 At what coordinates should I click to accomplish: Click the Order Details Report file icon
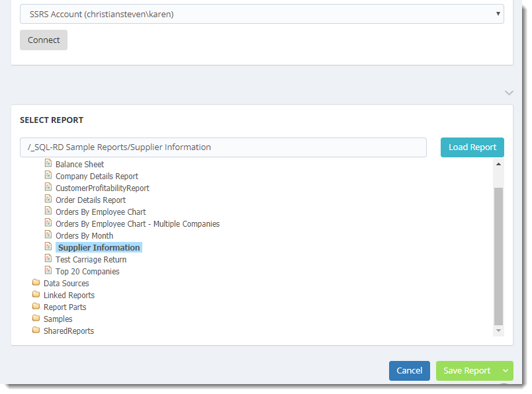pos(48,199)
